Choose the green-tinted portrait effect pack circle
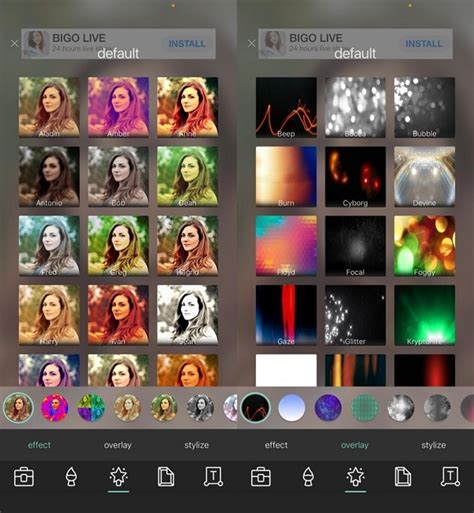The image size is (474, 513). coord(164,407)
